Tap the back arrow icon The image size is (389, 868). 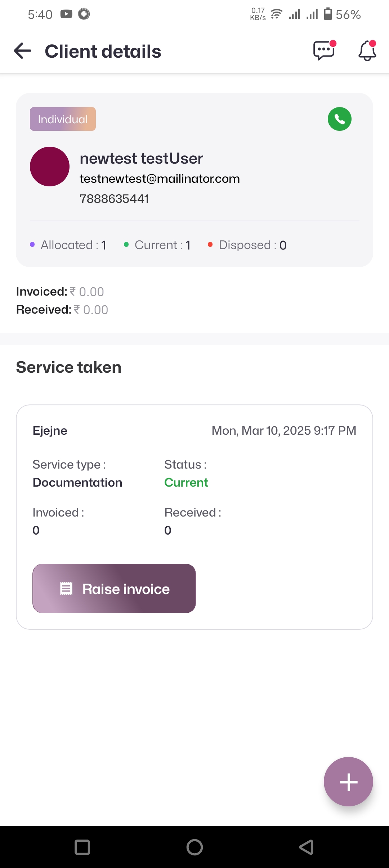[x=23, y=51]
